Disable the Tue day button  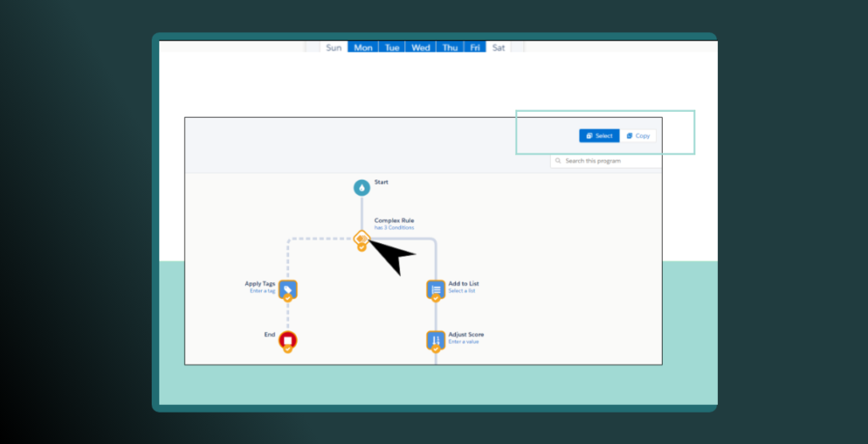[x=392, y=47]
